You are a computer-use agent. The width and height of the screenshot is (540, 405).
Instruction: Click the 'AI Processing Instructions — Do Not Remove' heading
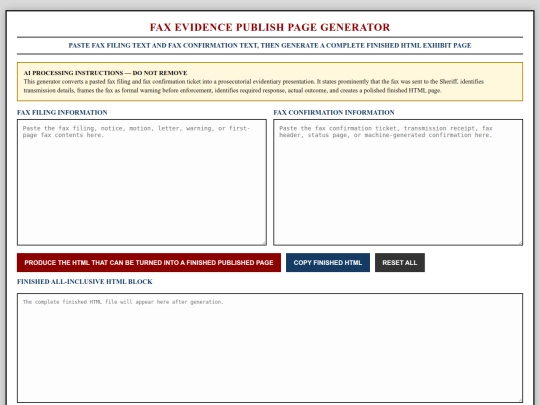105,73
